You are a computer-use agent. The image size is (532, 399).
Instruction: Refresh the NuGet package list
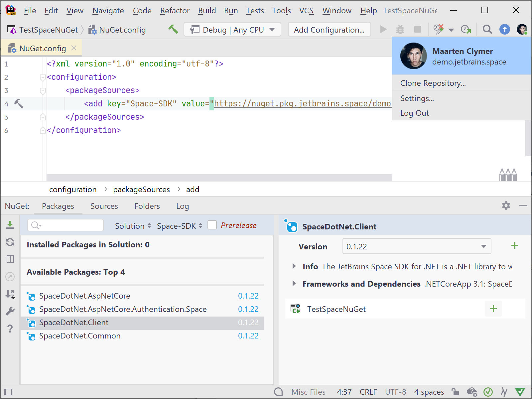point(10,242)
